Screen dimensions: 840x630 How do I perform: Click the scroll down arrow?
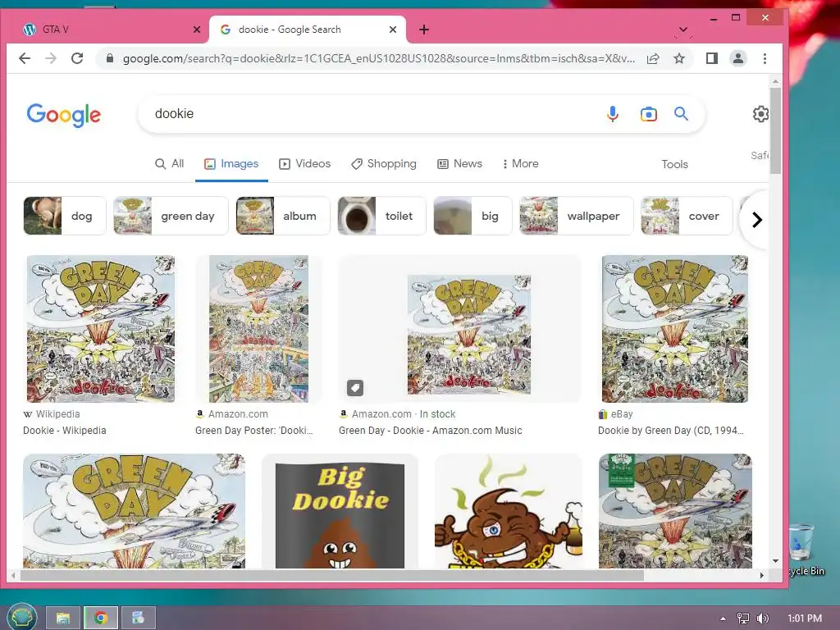(775, 561)
